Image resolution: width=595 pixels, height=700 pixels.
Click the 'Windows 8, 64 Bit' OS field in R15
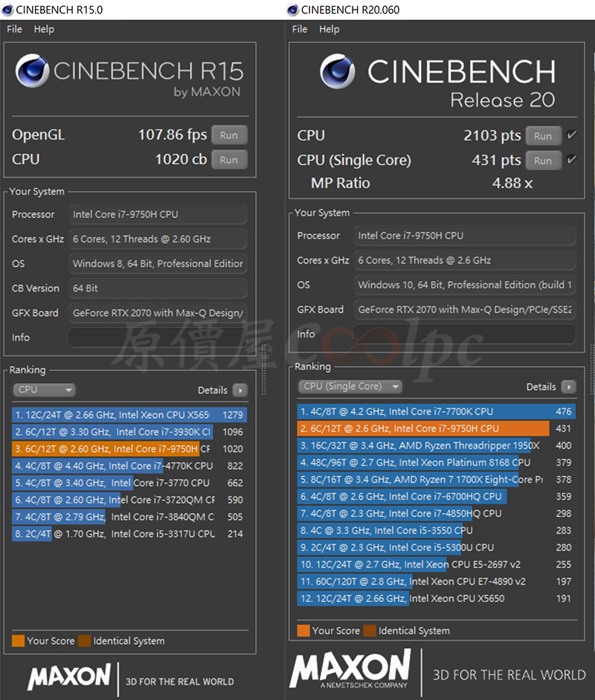coord(158,263)
